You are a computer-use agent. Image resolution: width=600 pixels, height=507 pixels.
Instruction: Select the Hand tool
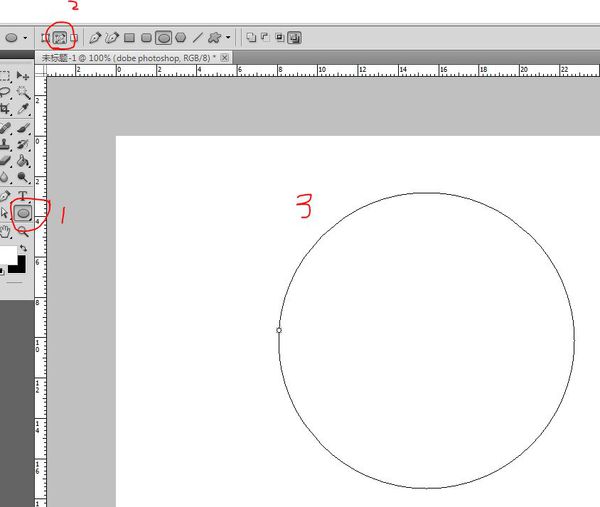[4, 231]
